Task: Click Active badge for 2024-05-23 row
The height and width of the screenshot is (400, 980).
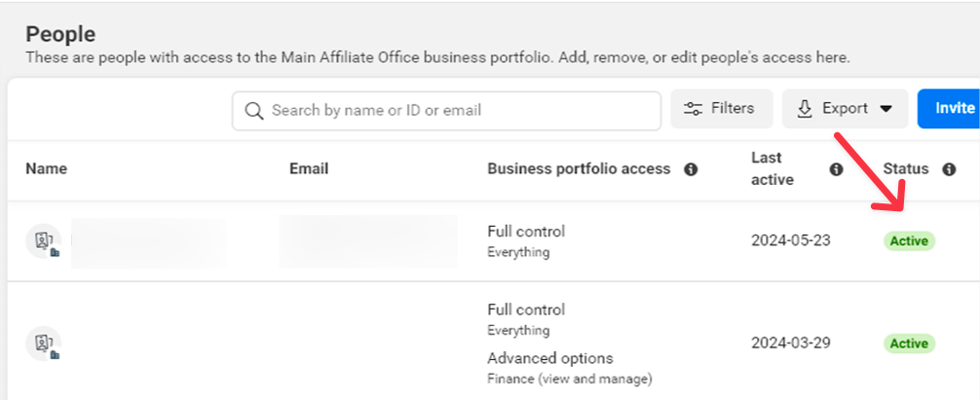Action: tap(909, 240)
